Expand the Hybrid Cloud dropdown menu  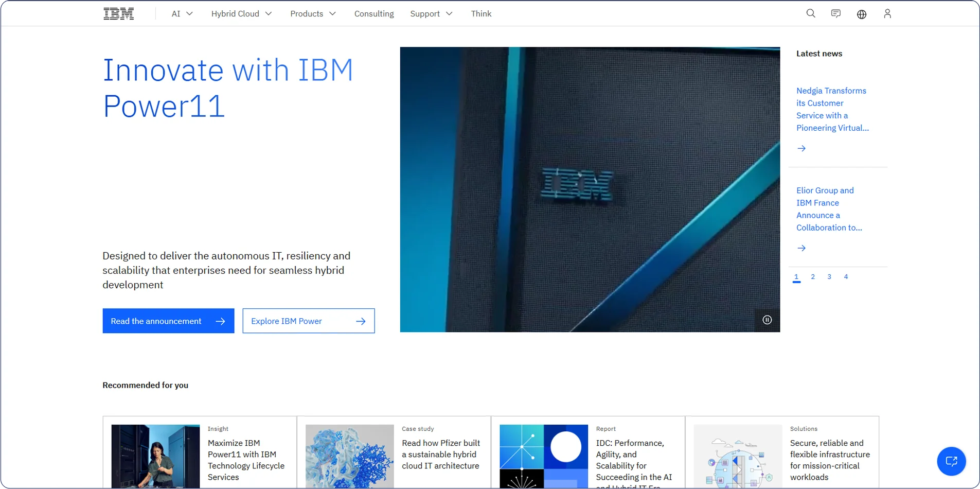pyautogui.click(x=241, y=13)
